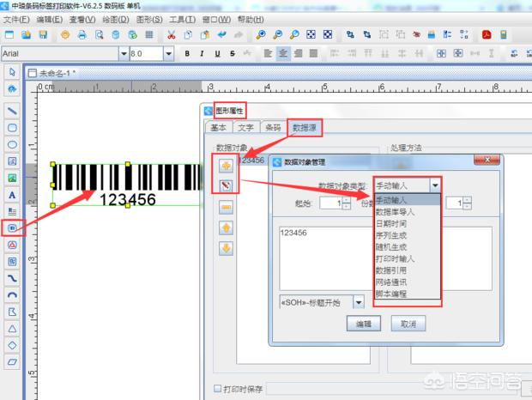The width and height of the screenshot is (532, 400).
Task: Click the 编辑 button in the dialog
Action: point(363,324)
